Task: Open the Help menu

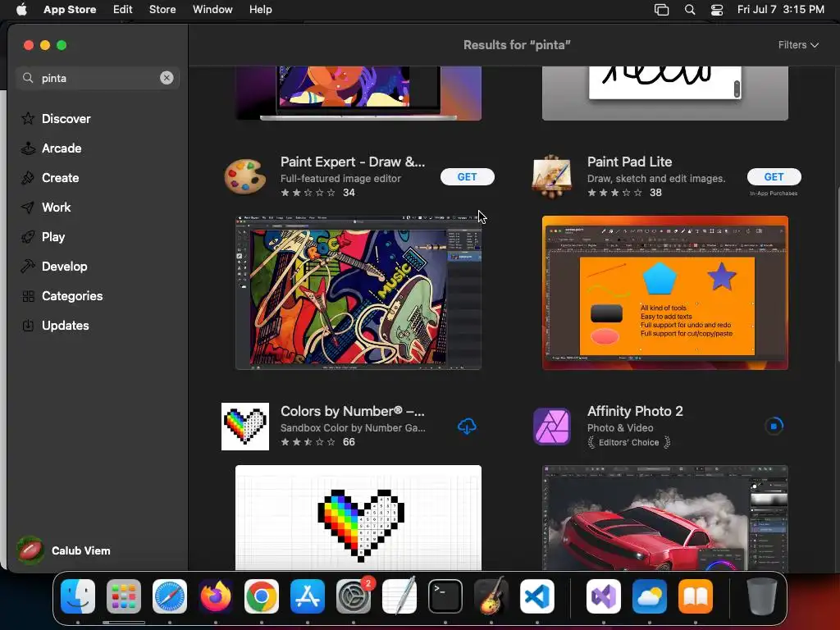Action: click(x=260, y=10)
